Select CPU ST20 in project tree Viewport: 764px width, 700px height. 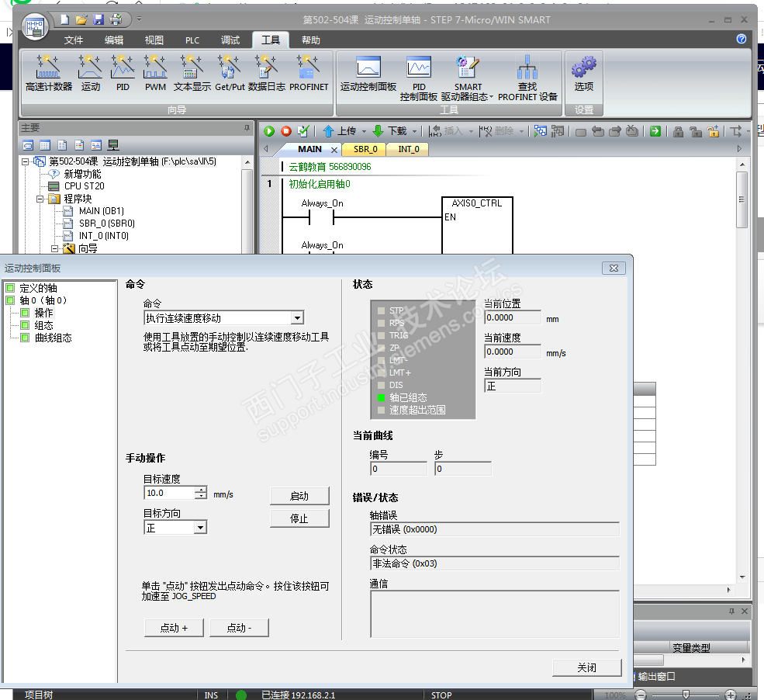click(x=85, y=186)
